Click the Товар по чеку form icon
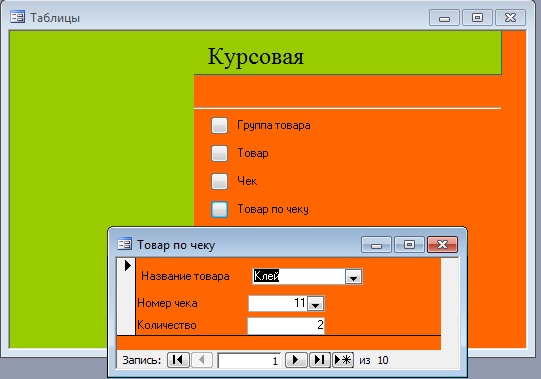This screenshot has width=541, height=379. click(125, 244)
